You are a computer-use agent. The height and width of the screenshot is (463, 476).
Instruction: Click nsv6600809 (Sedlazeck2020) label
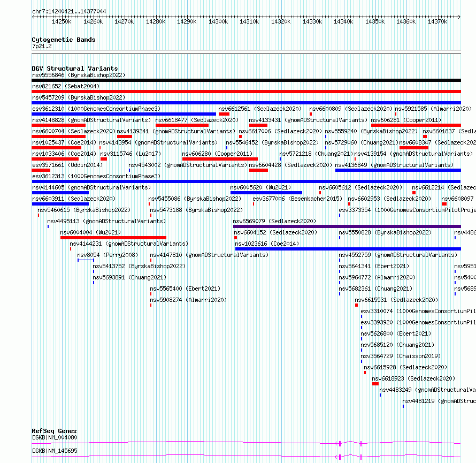(x=351, y=109)
